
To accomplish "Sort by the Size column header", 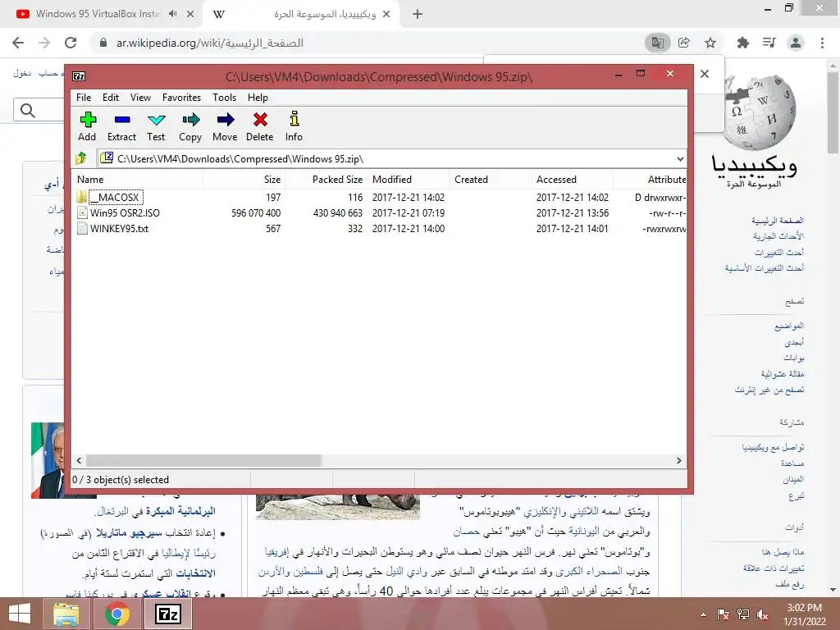I will [244, 180].
